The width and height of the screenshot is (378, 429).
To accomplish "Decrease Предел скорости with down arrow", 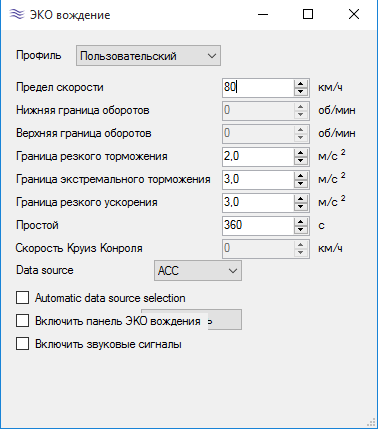I will (301, 92).
